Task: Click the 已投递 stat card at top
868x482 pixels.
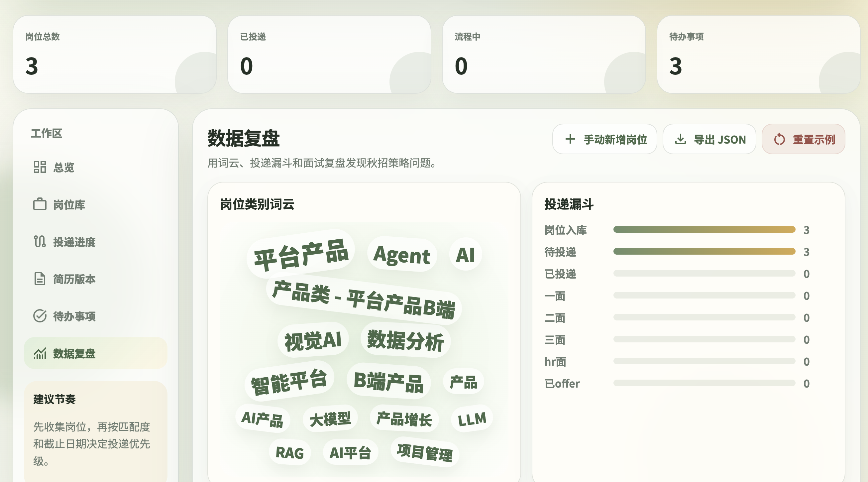Action: click(x=329, y=54)
